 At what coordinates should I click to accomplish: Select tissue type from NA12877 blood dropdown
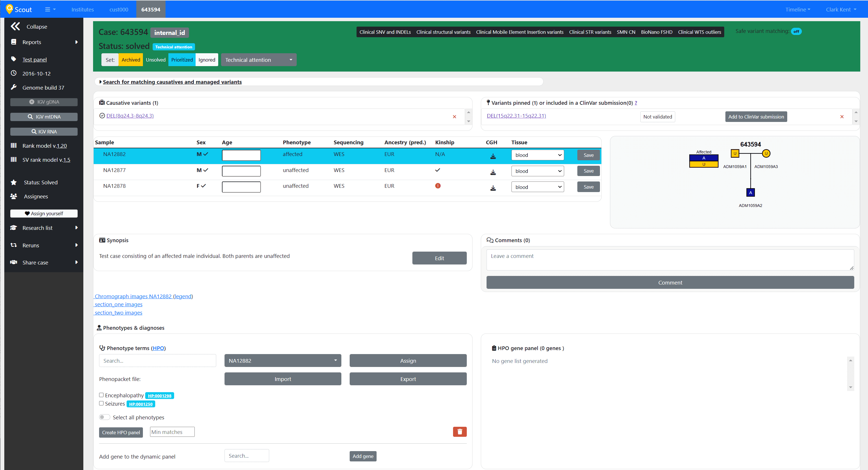tap(537, 170)
